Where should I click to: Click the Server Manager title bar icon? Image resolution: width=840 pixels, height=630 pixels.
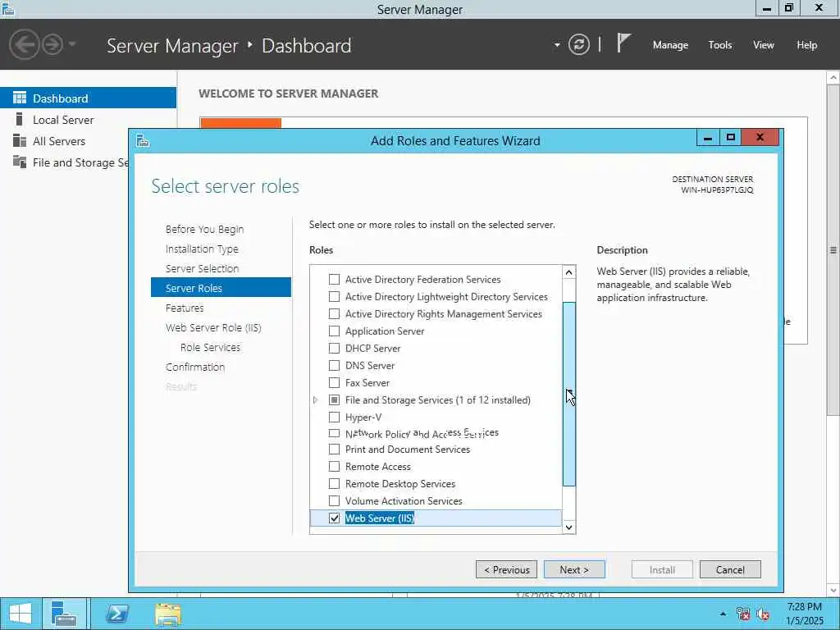7,8
